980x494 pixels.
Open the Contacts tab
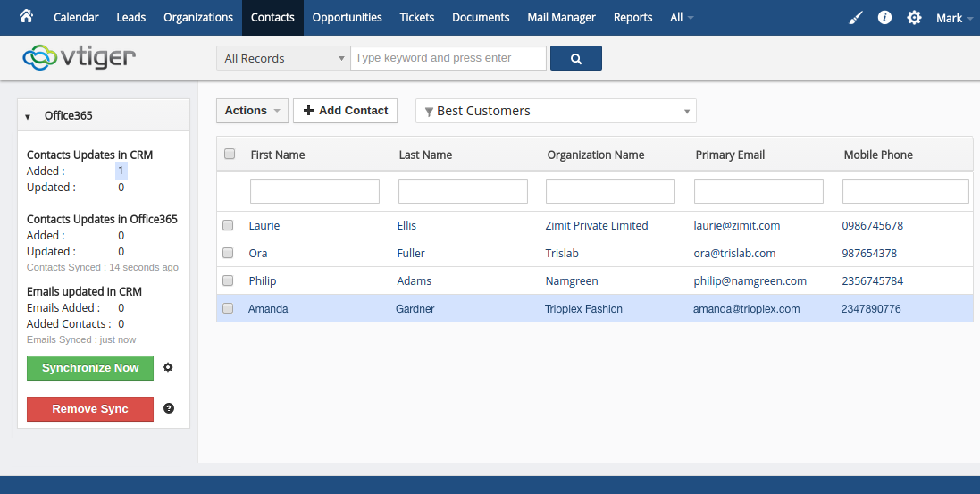(272, 18)
